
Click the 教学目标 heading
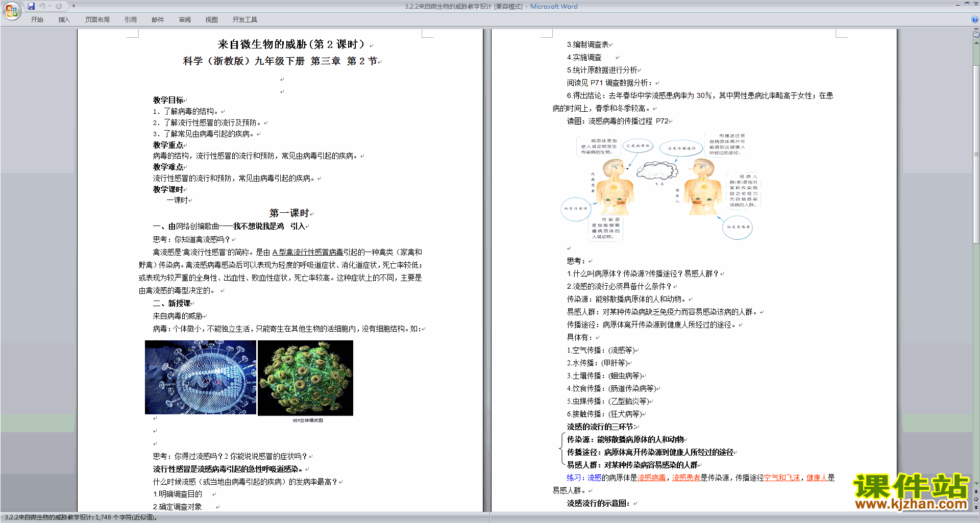[168, 101]
